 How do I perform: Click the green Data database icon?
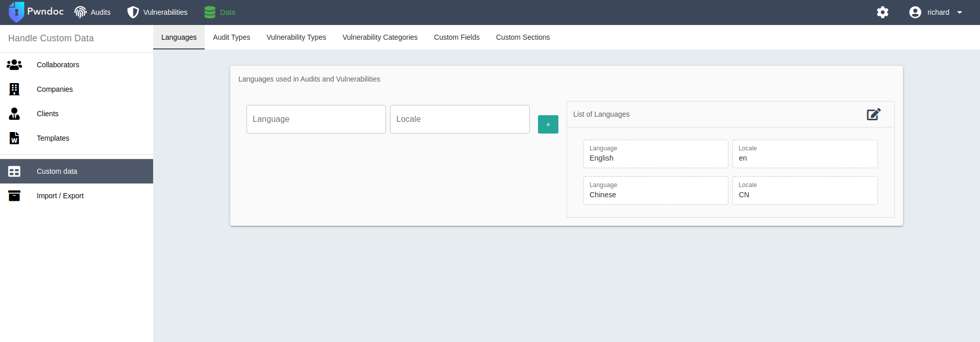210,12
